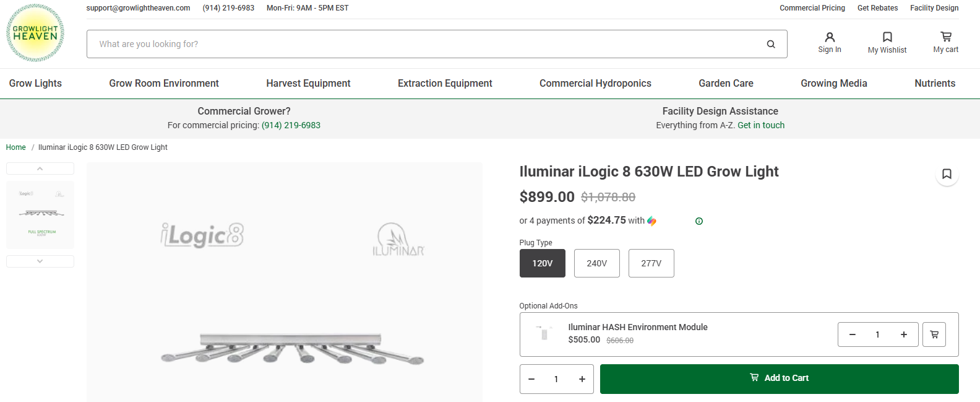Select the 240V plug type
The image size is (980, 402).
(x=596, y=263)
